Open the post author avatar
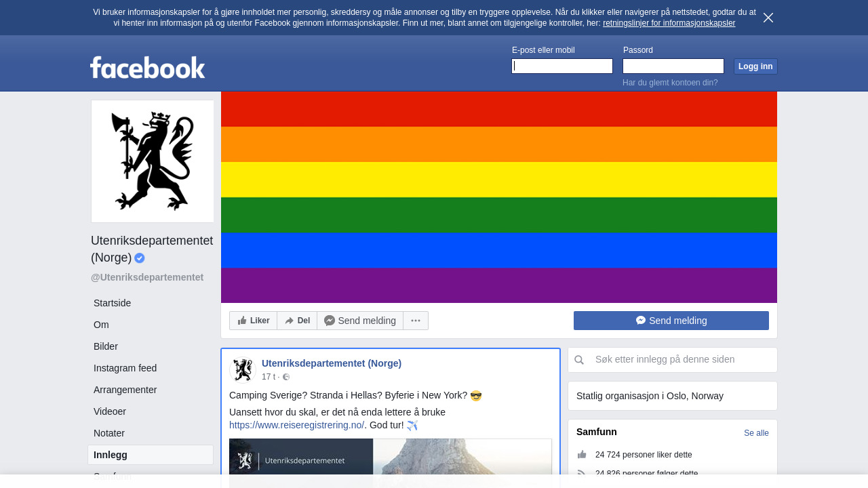This screenshot has height=488, width=868. [242, 370]
